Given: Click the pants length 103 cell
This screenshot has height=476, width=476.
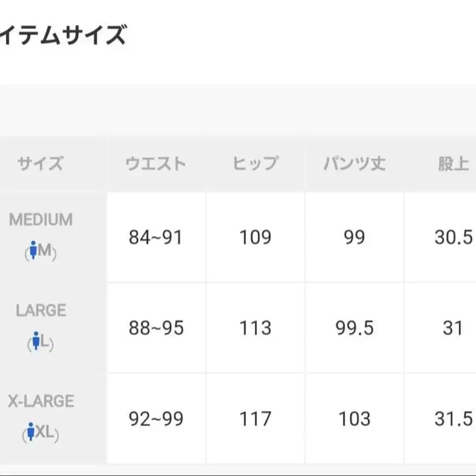Looking at the screenshot, I should [x=354, y=419].
